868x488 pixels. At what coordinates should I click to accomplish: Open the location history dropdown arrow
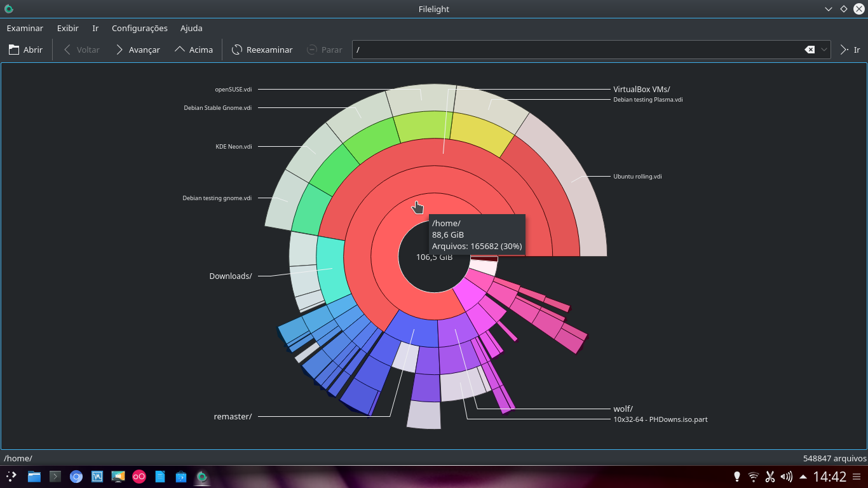pos(824,50)
